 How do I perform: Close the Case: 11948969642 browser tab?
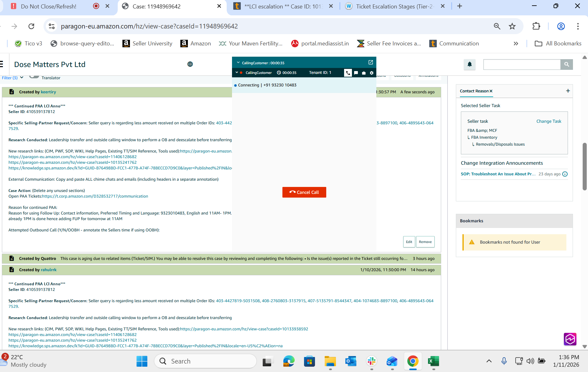(x=219, y=6)
